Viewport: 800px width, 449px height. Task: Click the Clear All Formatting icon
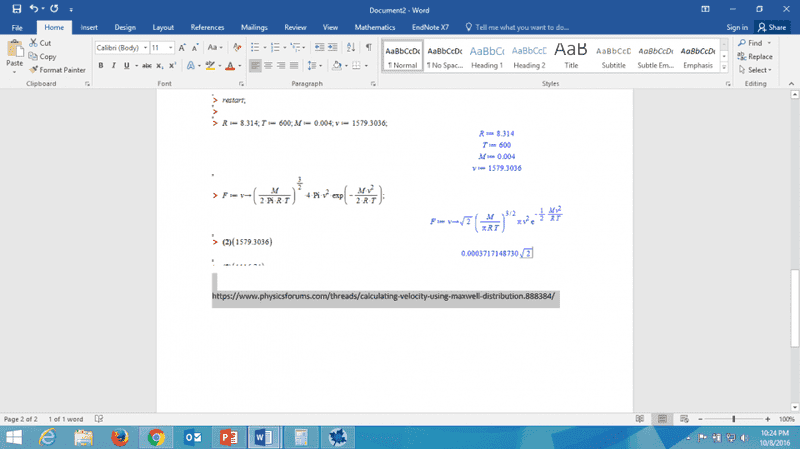(237, 47)
